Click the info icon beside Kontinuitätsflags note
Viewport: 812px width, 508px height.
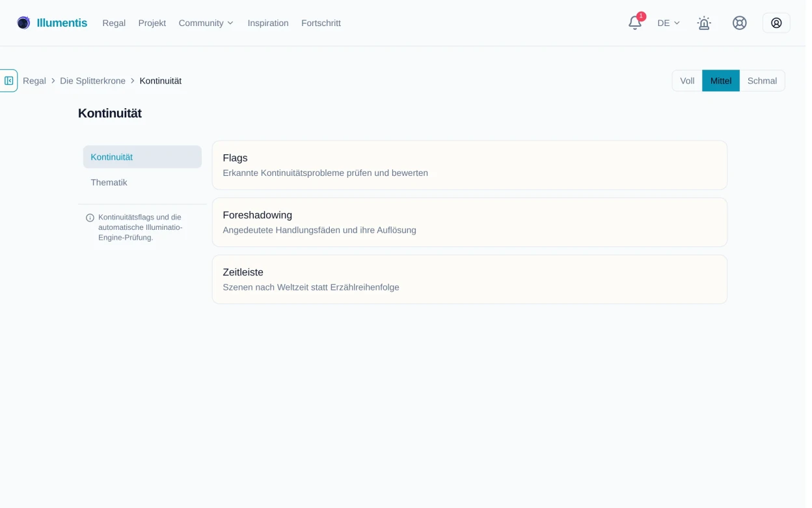tap(90, 218)
